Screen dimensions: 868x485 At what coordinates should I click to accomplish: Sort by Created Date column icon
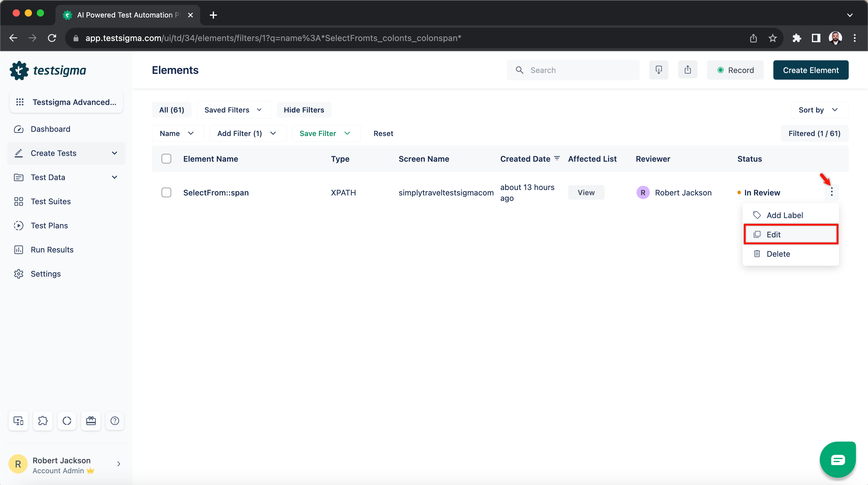[557, 158]
